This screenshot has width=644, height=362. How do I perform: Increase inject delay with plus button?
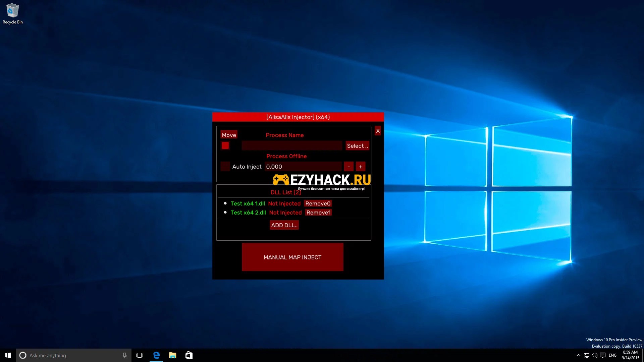click(x=361, y=167)
